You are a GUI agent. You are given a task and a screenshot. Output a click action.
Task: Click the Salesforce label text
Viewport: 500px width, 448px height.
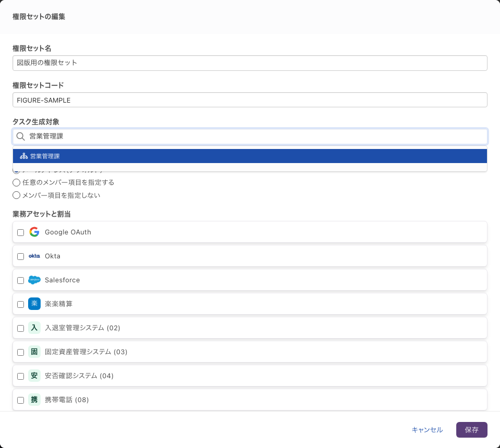[62, 280]
